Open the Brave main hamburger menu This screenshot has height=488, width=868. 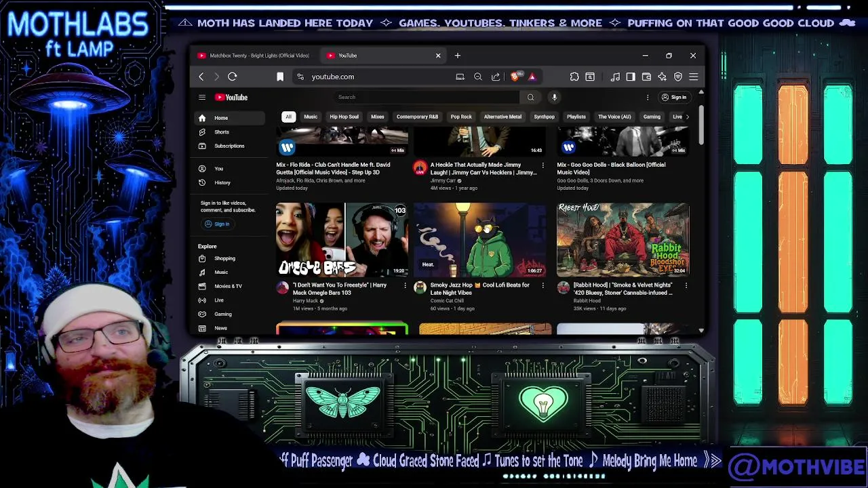(693, 77)
